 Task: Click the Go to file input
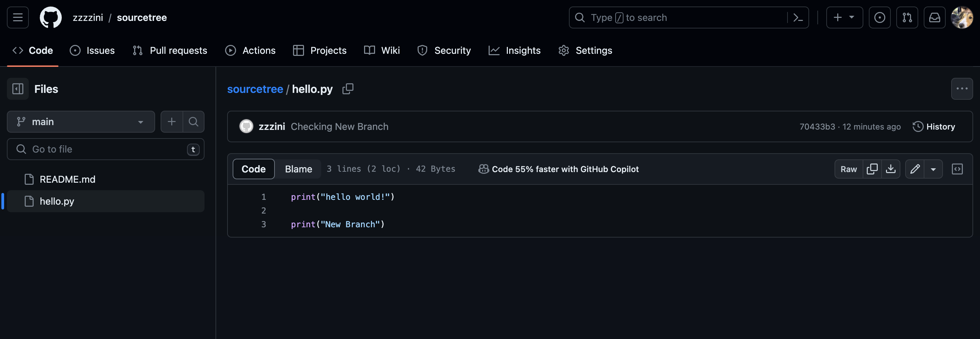pyautogui.click(x=106, y=149)
